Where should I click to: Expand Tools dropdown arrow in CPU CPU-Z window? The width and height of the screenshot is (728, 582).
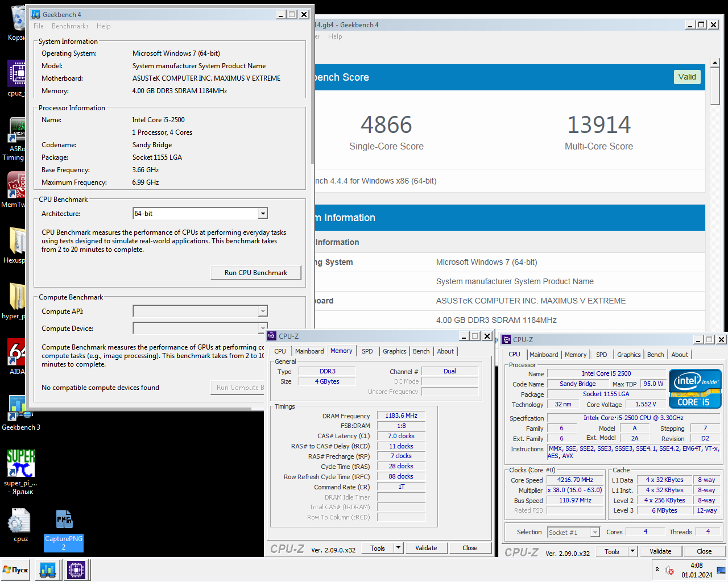(x=632, y=551)
